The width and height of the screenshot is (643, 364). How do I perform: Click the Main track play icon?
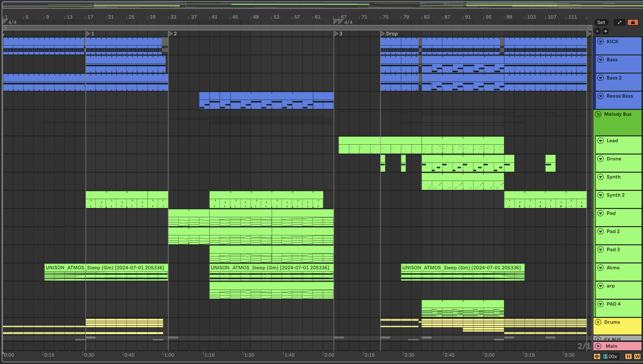click(x=598, y=346)
